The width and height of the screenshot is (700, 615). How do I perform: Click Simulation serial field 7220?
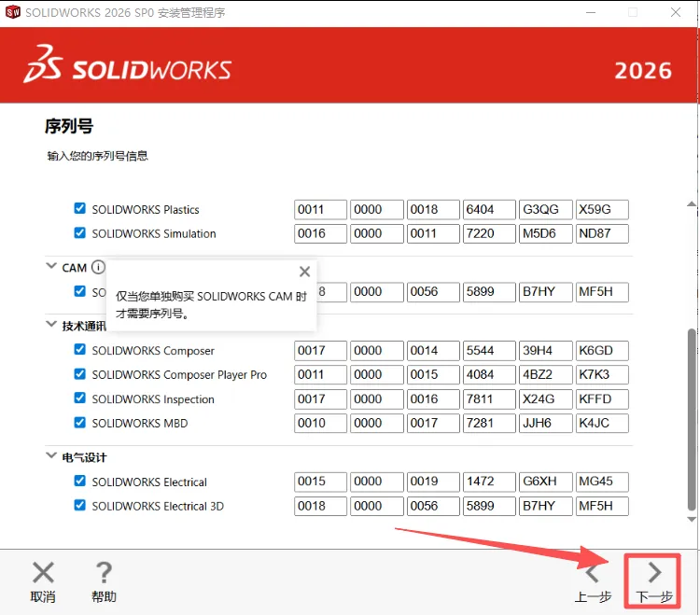[489, 233]
